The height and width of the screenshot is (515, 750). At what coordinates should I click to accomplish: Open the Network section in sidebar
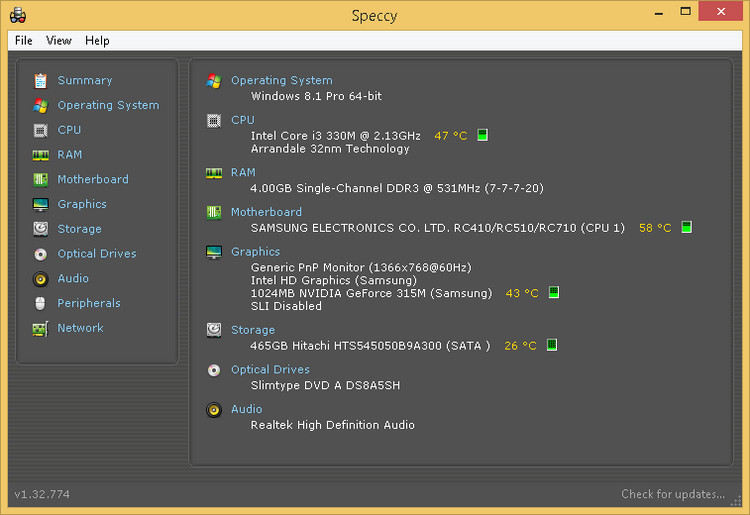tap(80, 328)
